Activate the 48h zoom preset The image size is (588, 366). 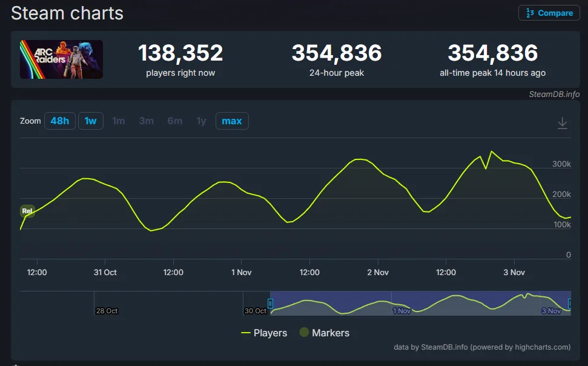pos(59,121)
